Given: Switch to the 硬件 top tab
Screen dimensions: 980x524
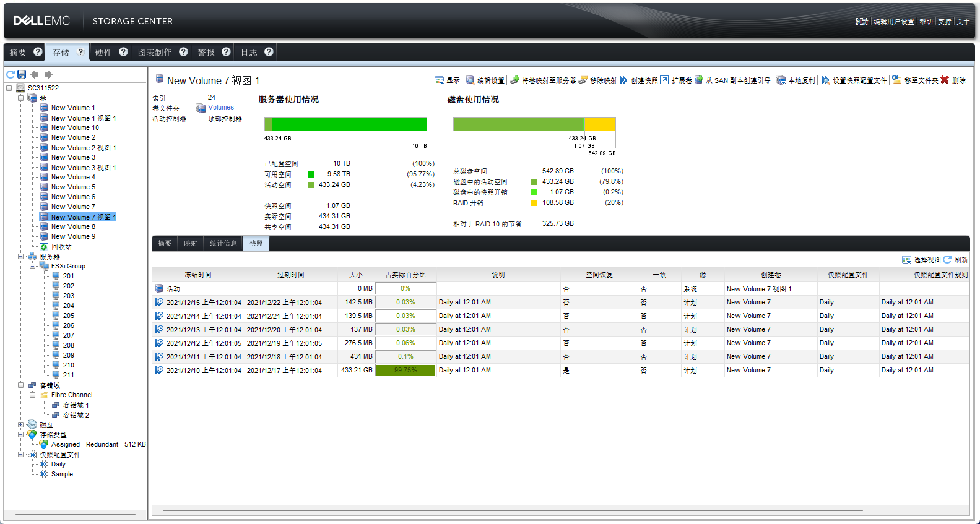Looking at the screenshot, I should coord(103,53).
